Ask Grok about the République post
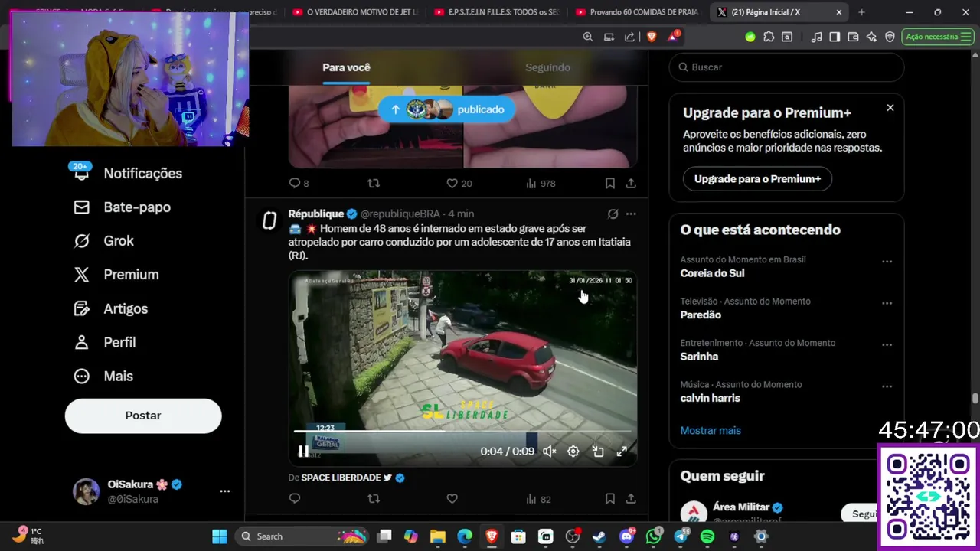 click(x=612, y=214)
